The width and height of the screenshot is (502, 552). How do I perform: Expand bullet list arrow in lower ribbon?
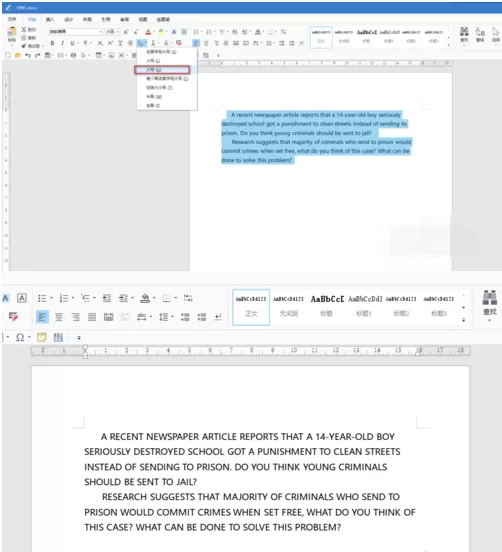click(x=51, y=298)
